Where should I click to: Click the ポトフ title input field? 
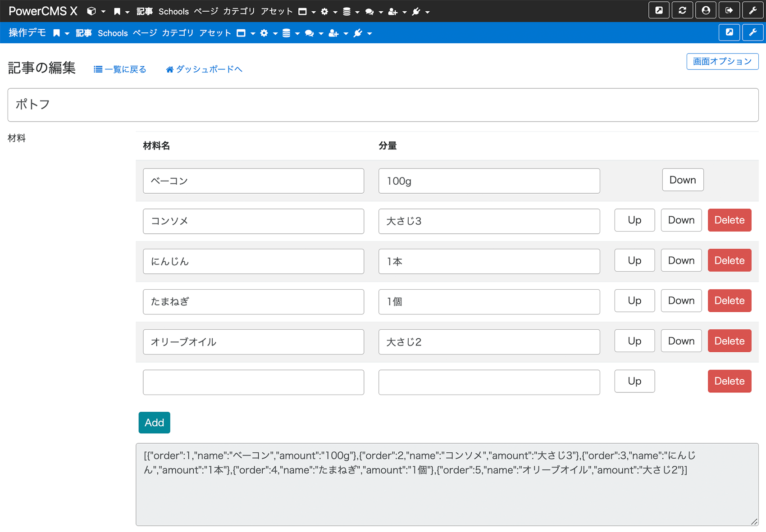coord(383,105)
